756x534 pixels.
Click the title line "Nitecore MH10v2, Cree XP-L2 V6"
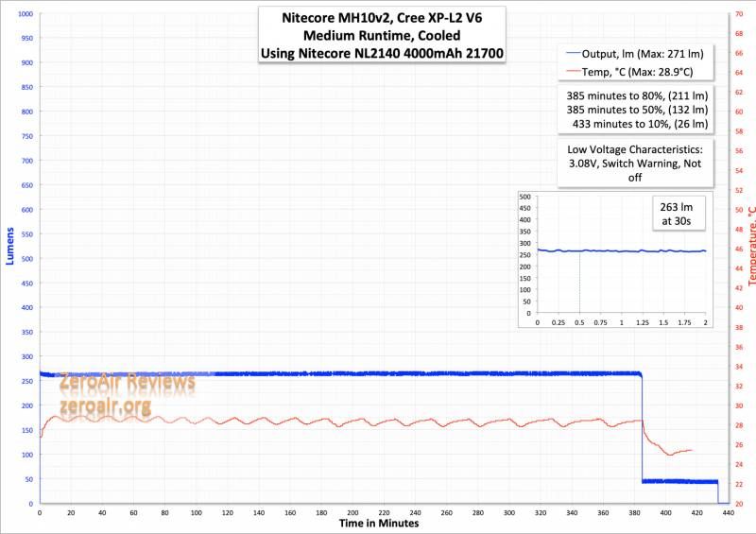click(382, 18)
